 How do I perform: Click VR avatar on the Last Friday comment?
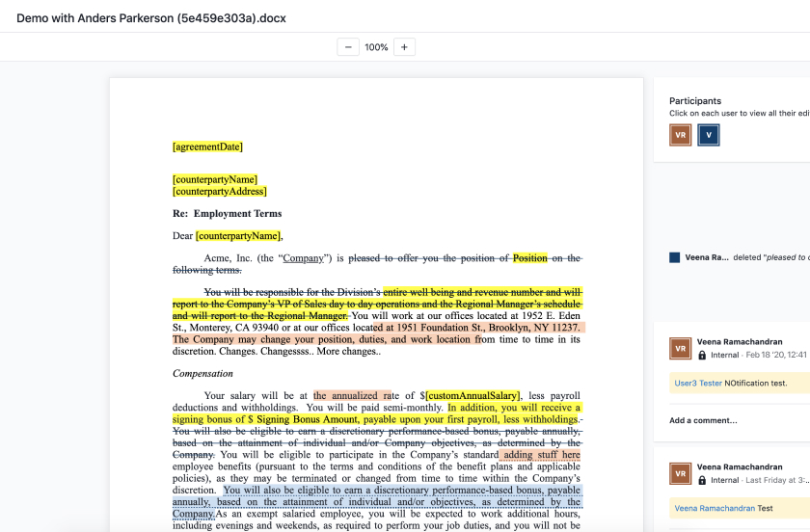pyautogui.click(x=681, y=473)
